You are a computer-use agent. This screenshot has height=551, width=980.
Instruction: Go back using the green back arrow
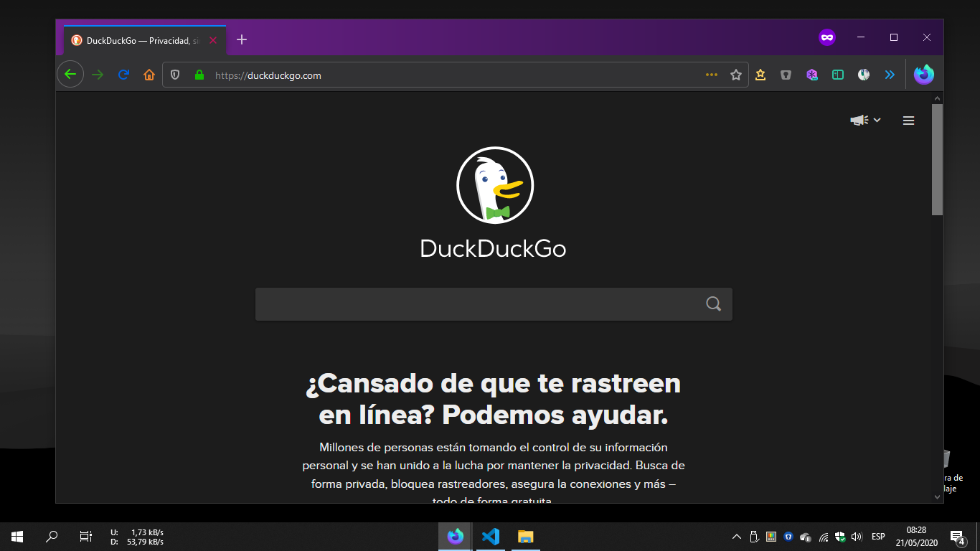70,75
